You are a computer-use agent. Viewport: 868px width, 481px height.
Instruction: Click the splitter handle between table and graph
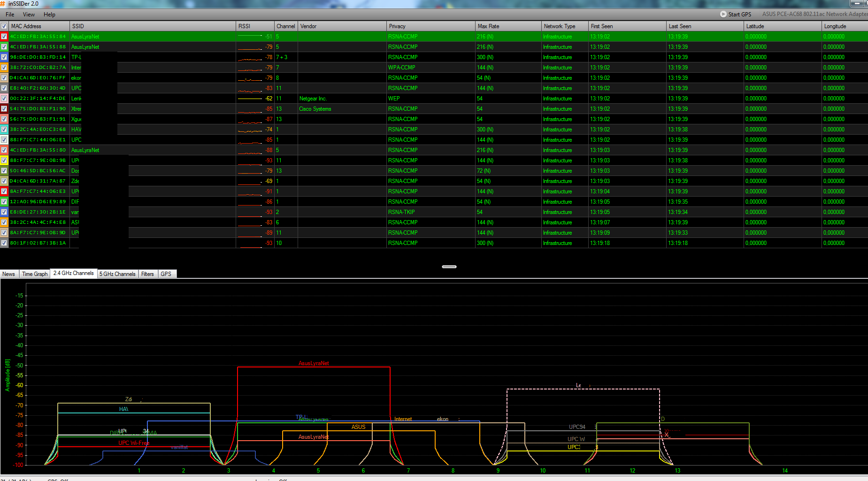449,267
